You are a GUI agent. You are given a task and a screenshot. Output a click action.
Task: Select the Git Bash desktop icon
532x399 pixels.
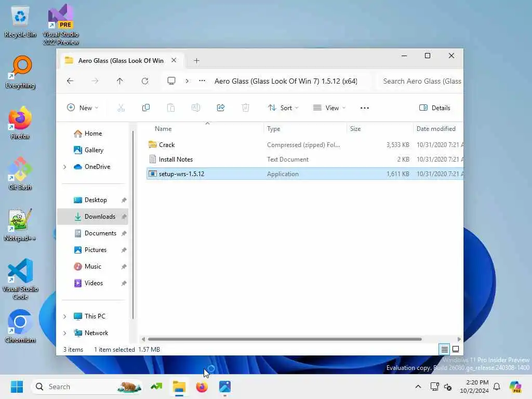tap(20, 174)
